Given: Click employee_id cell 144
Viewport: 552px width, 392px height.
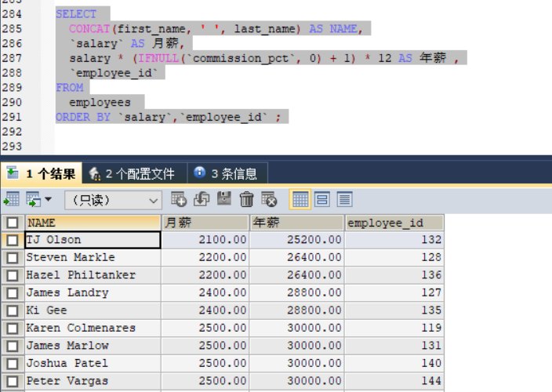Looking at the screenshot, I should pyautogui.click(x=394, y=381).
